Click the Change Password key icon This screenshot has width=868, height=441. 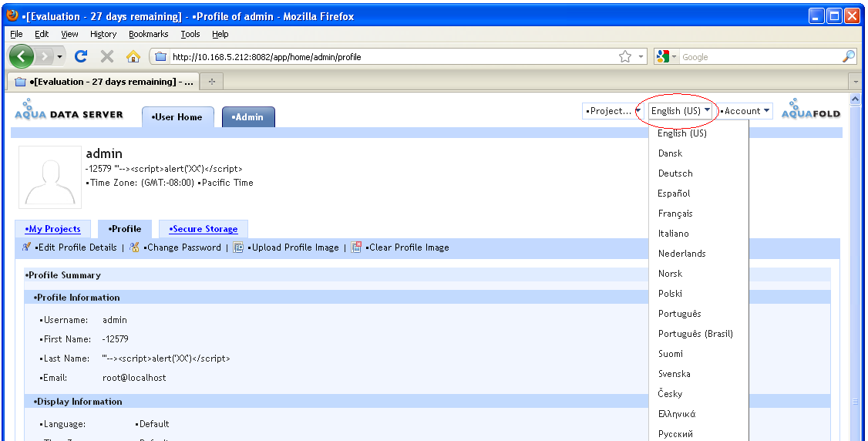click(x=135, y=247)
